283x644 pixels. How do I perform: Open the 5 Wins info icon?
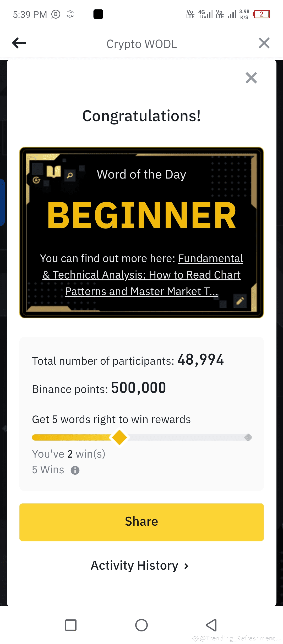[75, 470]
